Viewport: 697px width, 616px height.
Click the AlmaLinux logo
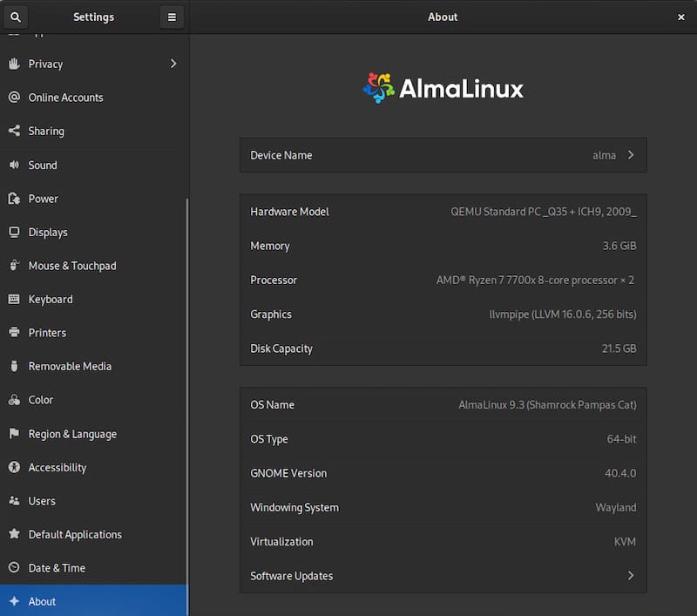(443, 88)
